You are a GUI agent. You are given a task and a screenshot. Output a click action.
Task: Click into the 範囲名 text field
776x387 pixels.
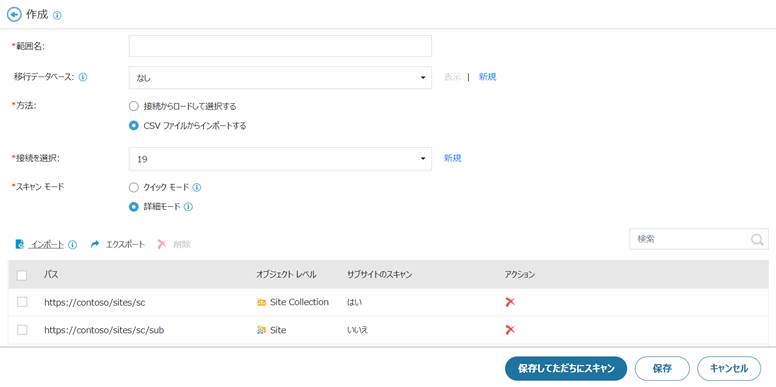[280, 46]
